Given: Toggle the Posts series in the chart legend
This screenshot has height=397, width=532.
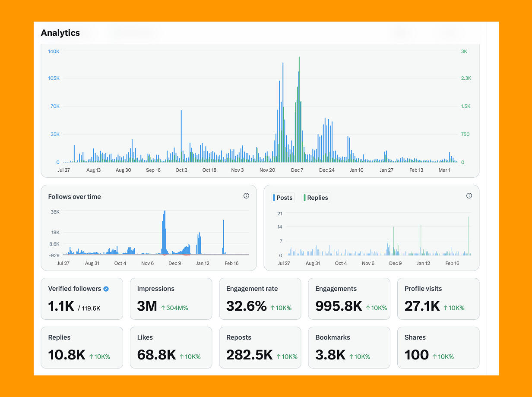Looking at the screenshot, I should [x=283, y=198].
